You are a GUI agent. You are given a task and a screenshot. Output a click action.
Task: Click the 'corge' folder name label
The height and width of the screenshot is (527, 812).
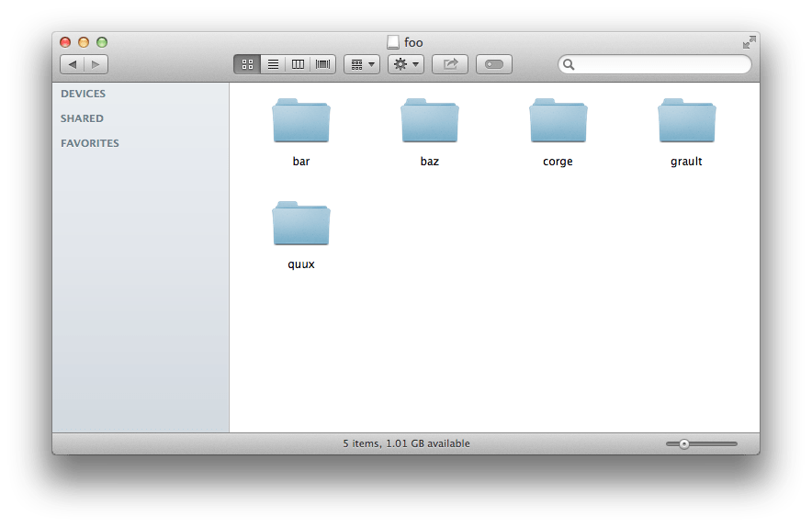pos(558,162)
